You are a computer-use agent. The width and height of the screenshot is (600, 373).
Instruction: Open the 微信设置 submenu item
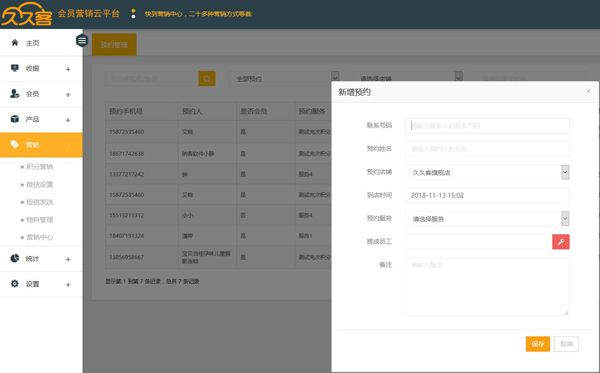point(39,184)
